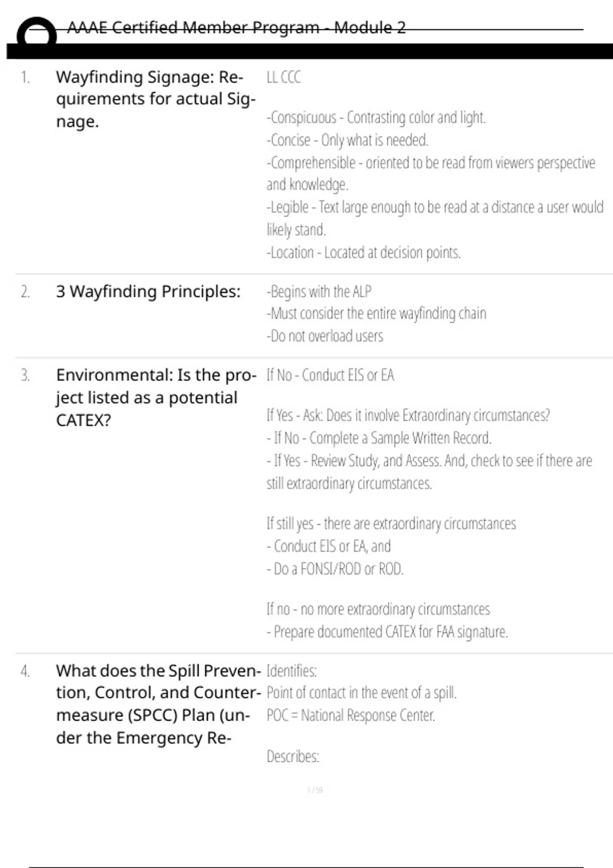Click the 'Conspicuous - Contrasting color and light' line

375,117
